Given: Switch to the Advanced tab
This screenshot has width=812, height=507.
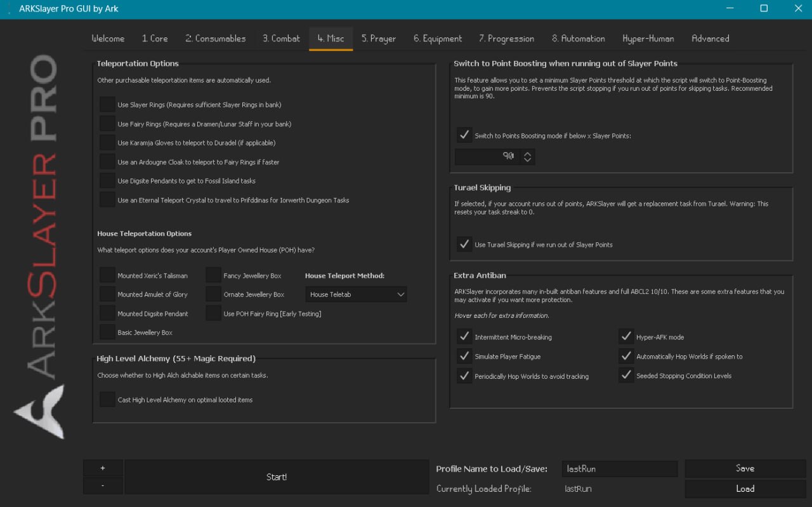Looking at the screenshot, I should click(710, 39).
